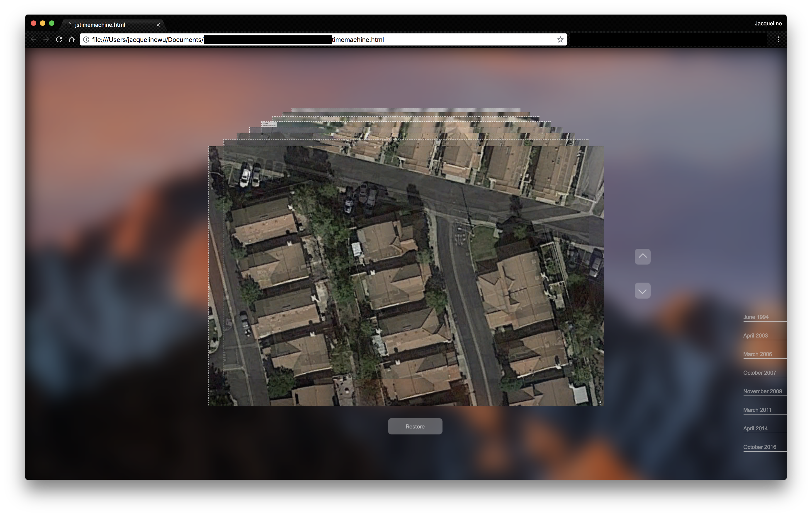Close the jstimemachine.html tab
This screenshot has width=812, height=516.
coord(158,25)
